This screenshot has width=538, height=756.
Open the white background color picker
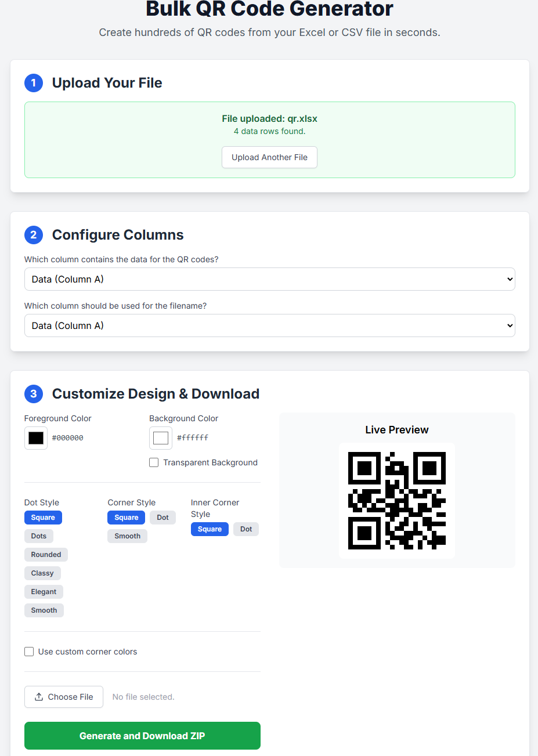pos(161,438)
